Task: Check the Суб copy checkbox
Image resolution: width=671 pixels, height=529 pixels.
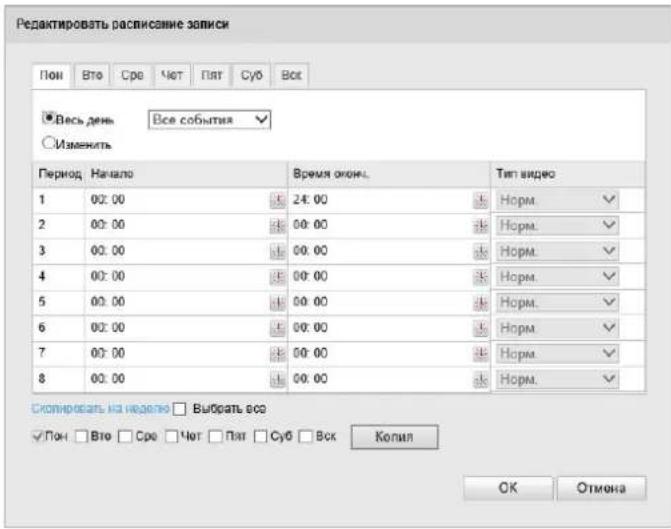Action: pyautogui.click(x=261, y=437)
